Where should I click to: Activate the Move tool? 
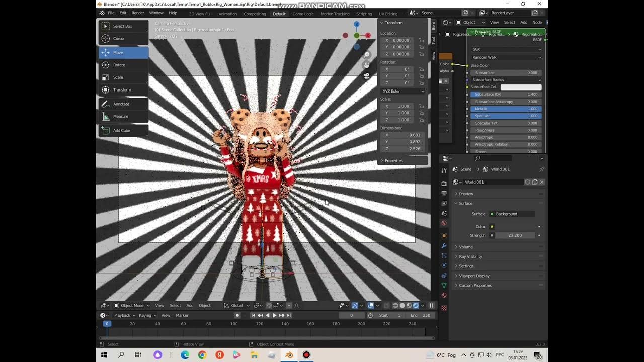pyautogui.click(x=123, y=52)
